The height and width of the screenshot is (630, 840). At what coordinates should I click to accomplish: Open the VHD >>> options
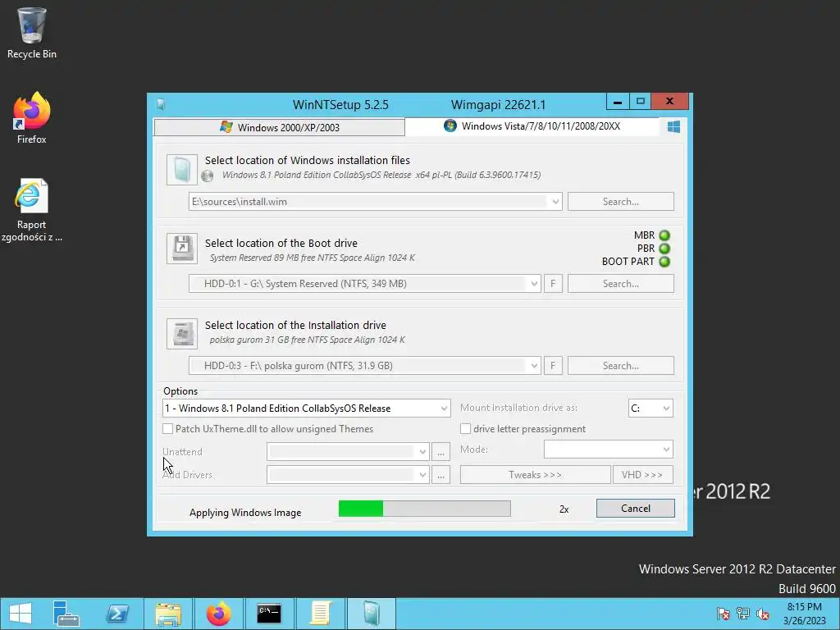pos(642,475)
